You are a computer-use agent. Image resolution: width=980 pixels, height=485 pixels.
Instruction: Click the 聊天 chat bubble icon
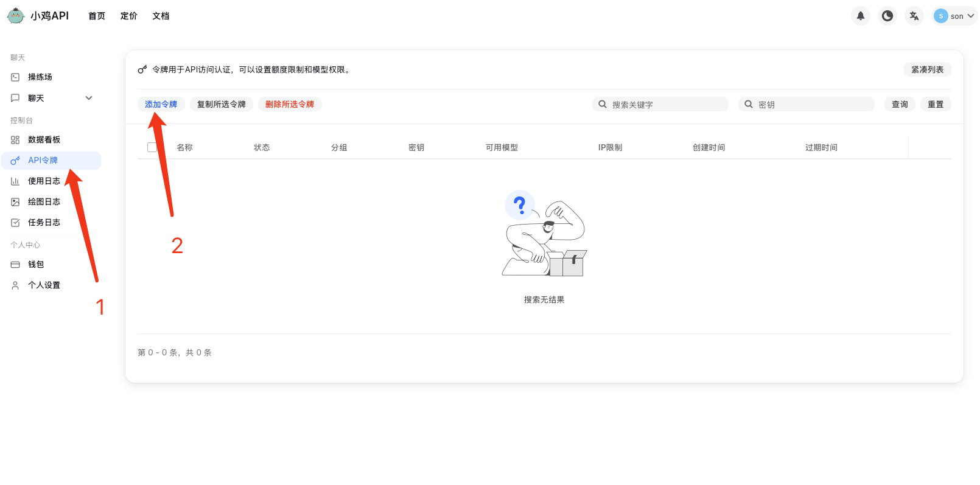point(15,98)
